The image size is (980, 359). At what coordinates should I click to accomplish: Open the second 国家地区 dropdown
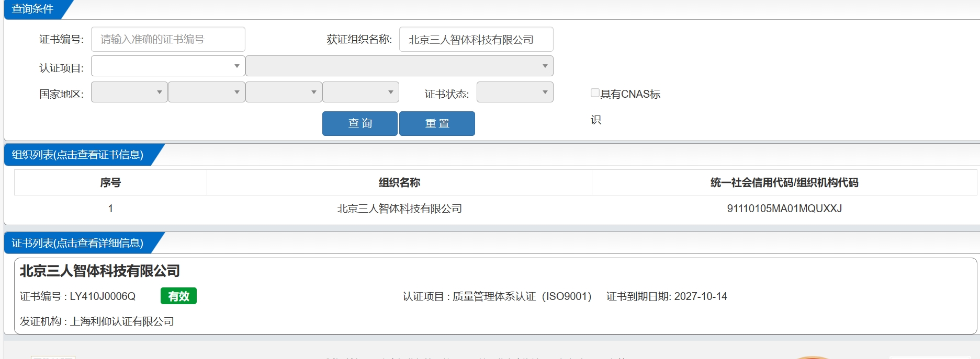[207, 92]
